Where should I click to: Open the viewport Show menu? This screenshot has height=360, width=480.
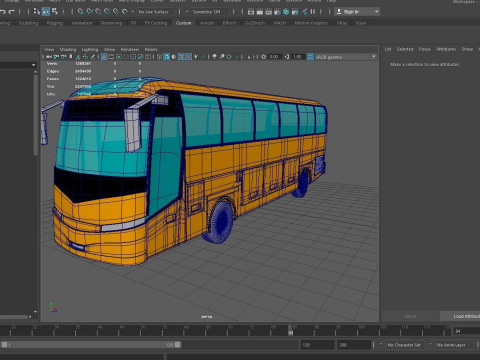click(110, 49)
